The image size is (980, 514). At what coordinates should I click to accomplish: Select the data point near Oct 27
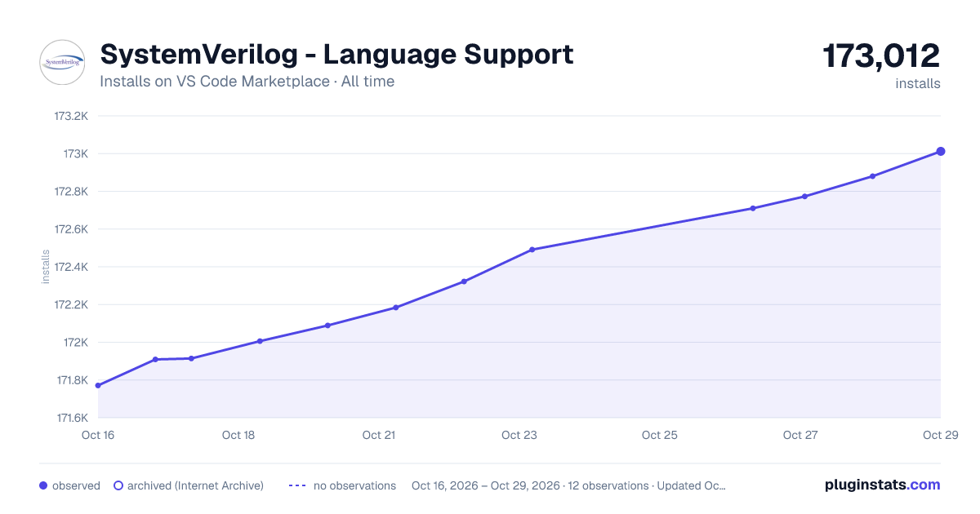(x=804, y=196)
